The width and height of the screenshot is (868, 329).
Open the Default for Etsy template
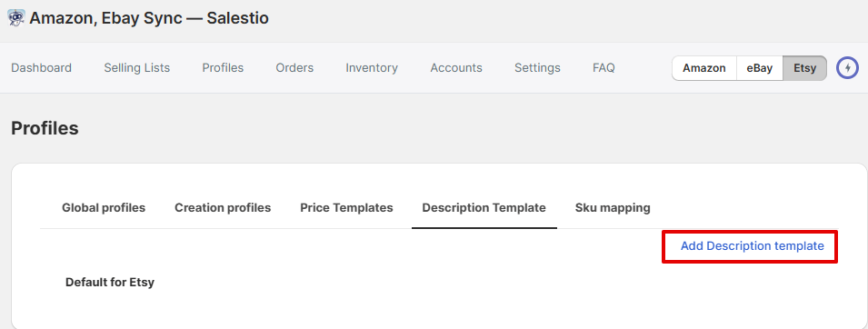[110, 282]
